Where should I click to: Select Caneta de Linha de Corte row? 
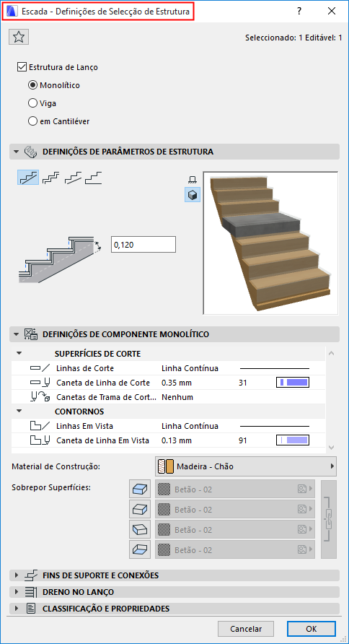tap(168, 383)
